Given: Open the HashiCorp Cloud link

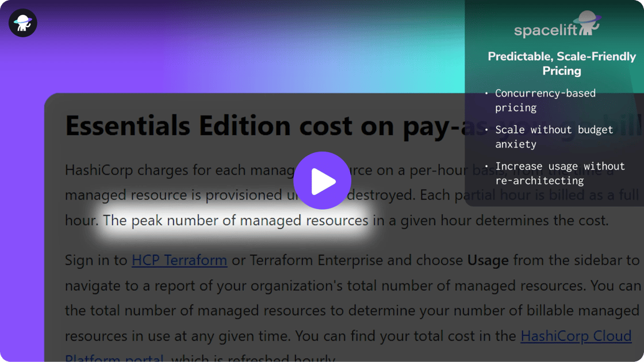Looking at the screenshot, I should pos(576,336).
